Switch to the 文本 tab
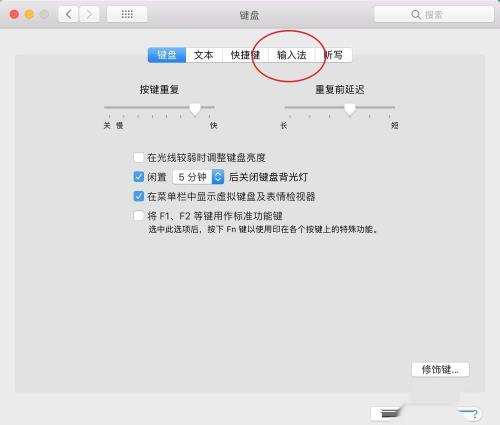This screenshot has height=425, width=500. point(204,55)
